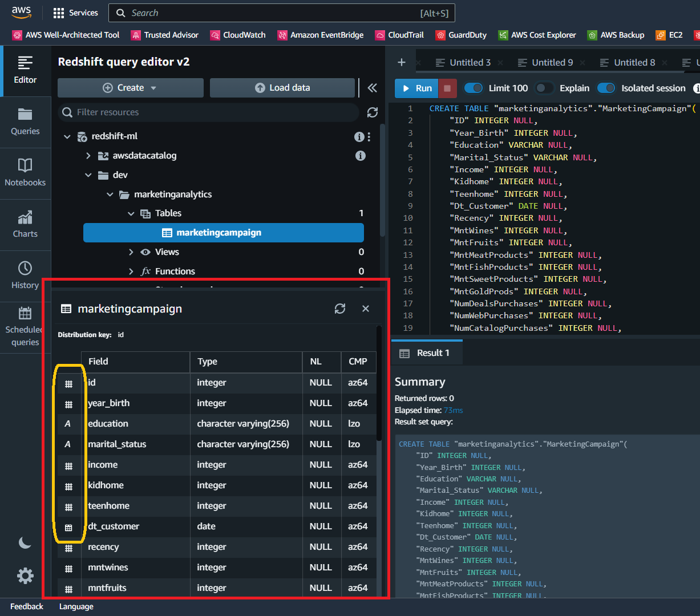Open the Notebooks view
The image size is (700, 616).
[25, 173]
